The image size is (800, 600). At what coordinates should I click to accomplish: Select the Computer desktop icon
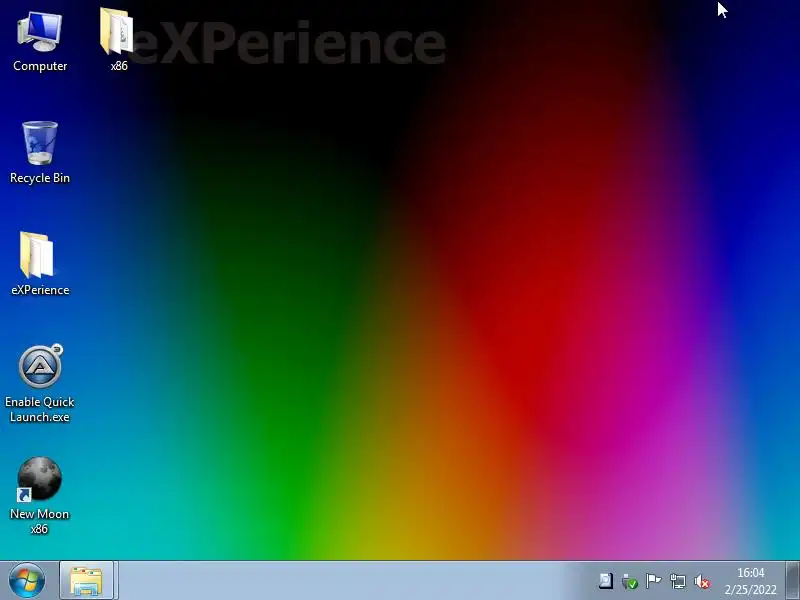[x=40, y=42]
